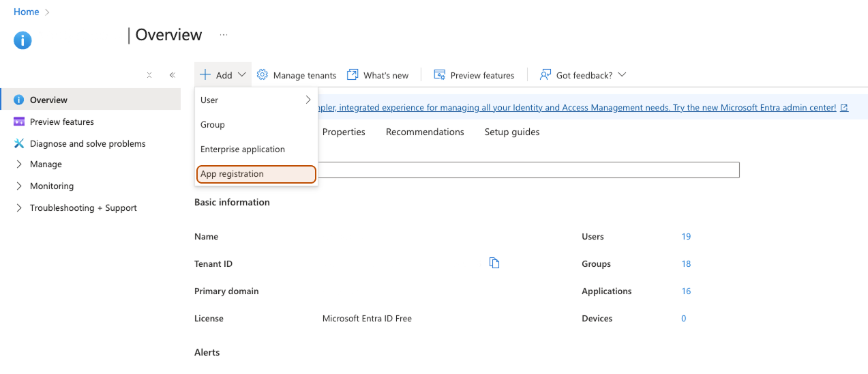Open the Applications count link 16
This screenshot has width=868, height=374.
pos(686,291)
